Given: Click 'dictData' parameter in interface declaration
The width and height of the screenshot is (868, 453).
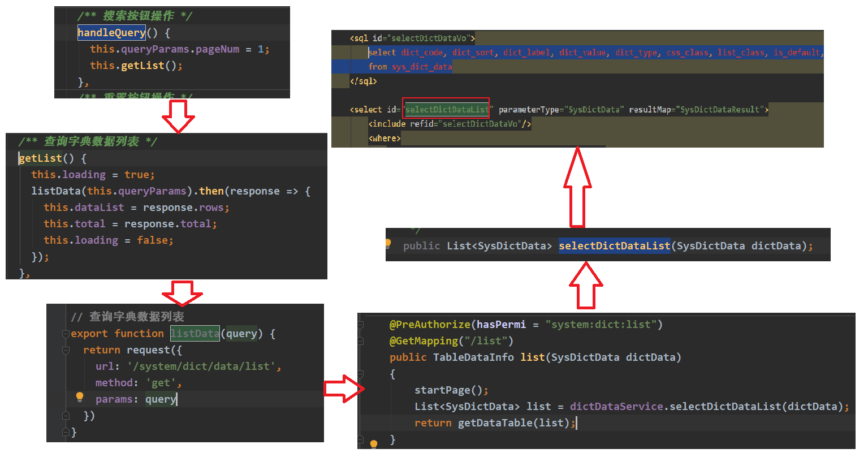Looking at the screenshot, I should click(x=776, y=246).
